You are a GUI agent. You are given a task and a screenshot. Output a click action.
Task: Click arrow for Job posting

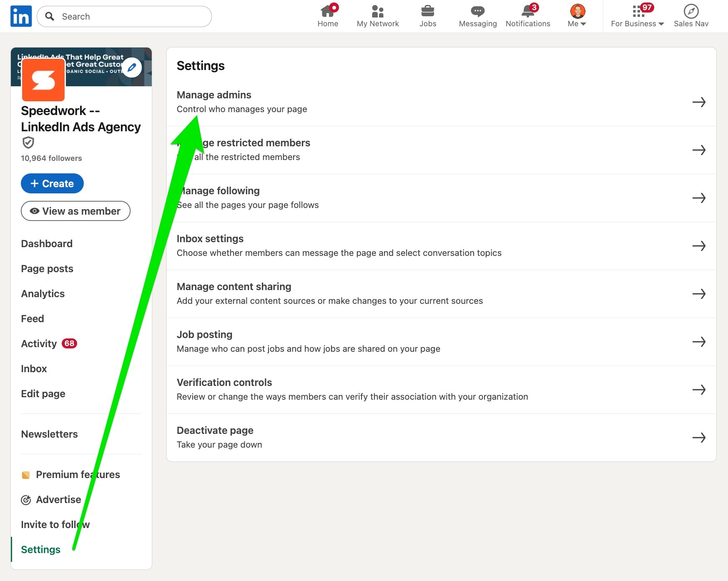(x=699, y=342)
